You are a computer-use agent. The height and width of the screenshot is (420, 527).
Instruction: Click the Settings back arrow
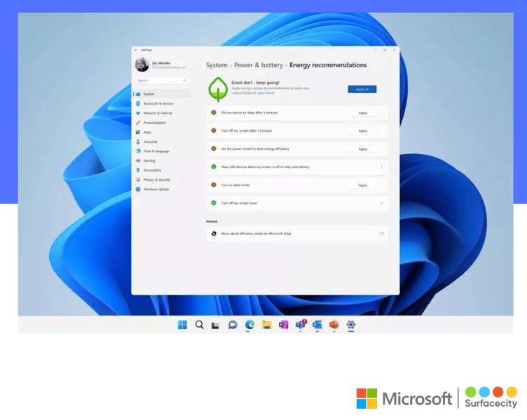pos(136,50)
